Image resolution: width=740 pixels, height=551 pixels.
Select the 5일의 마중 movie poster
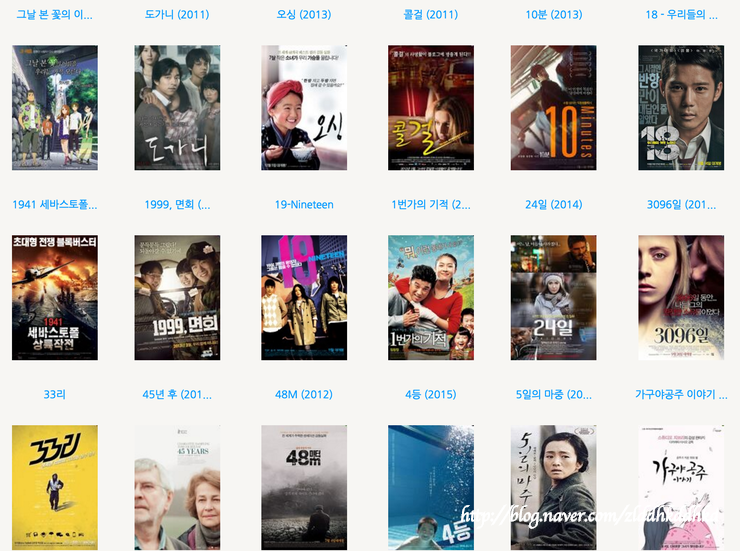pos(554,487)
